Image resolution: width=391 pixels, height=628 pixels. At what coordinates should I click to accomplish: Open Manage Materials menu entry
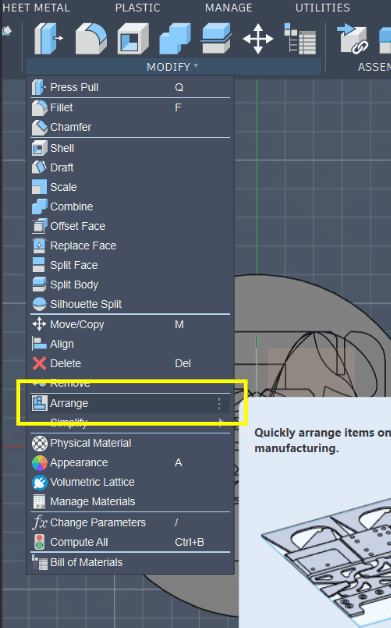point(130,502)
